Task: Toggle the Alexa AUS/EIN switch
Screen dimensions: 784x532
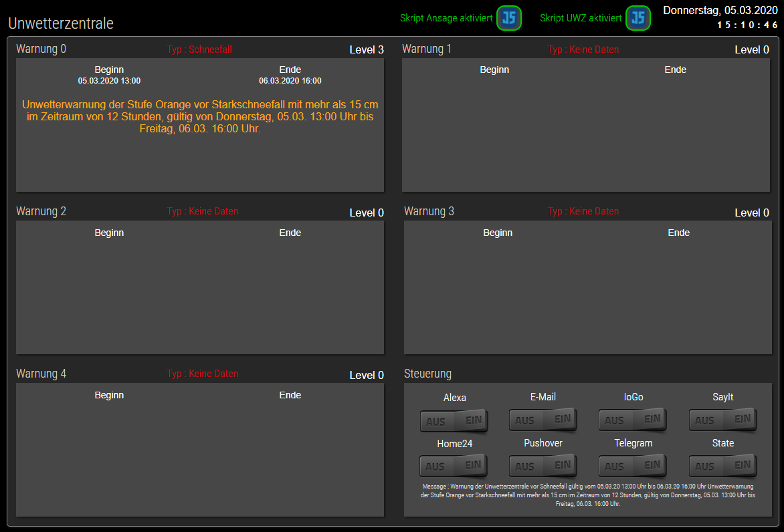Action: 454,420
